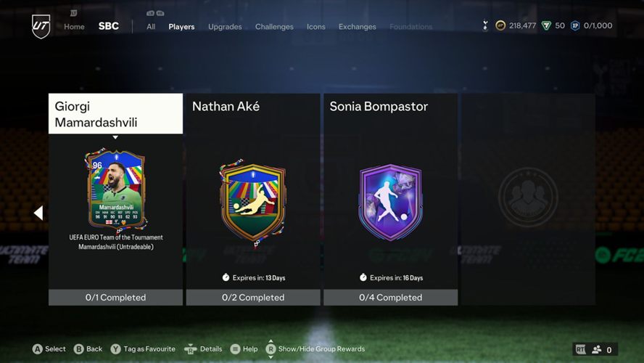Click the blue XP hexagon icon

575,25
